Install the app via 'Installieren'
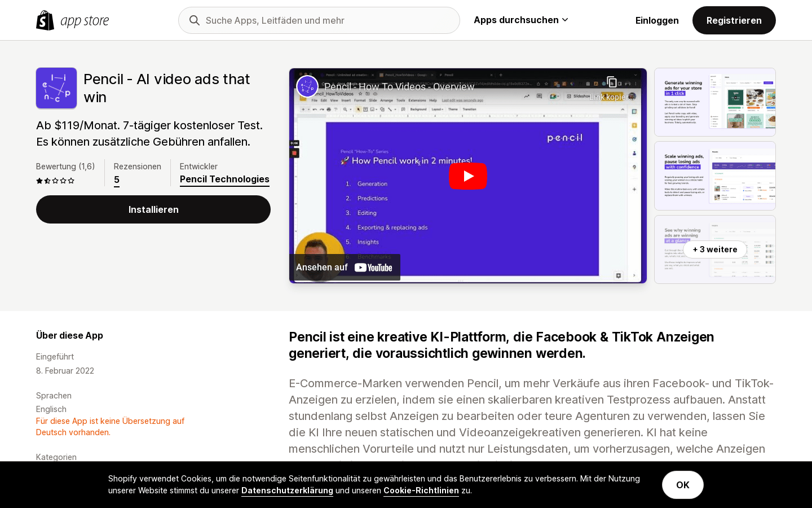The image size is (812, 508). tap(153, 209)
